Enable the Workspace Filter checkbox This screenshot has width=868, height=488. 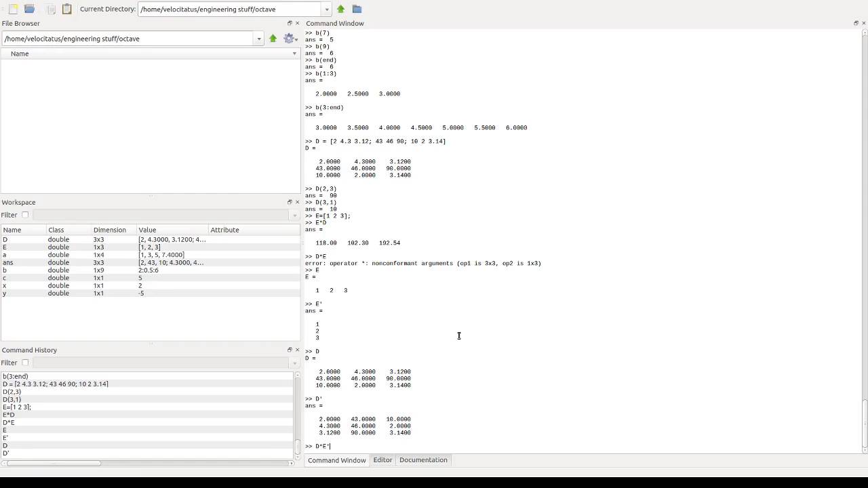(x=25, y=215)
